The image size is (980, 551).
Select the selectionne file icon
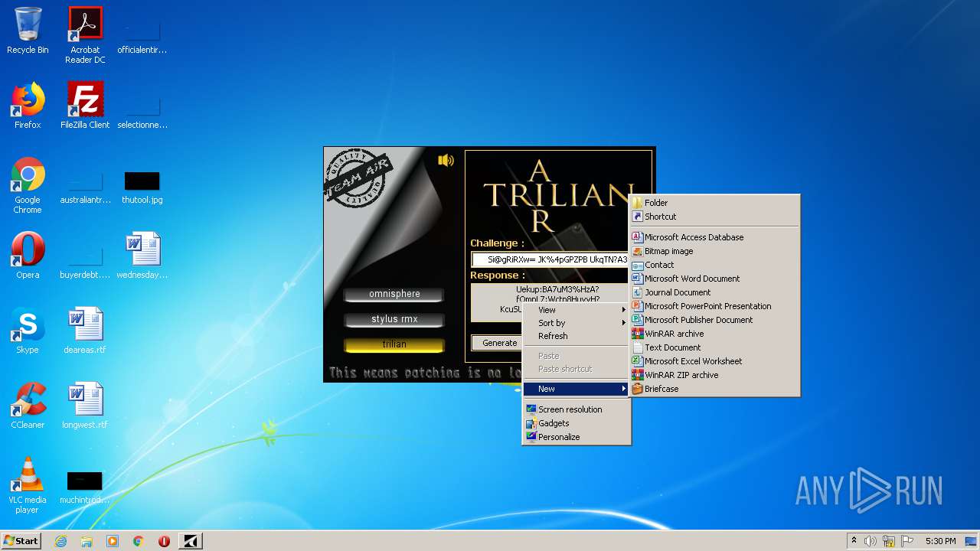pos(142,112)
